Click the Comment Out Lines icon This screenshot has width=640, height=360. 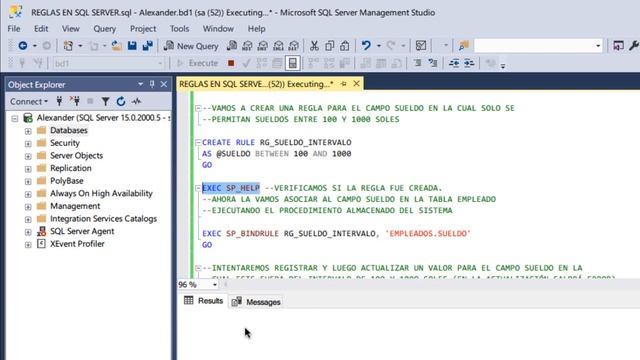tap(417, 63)
